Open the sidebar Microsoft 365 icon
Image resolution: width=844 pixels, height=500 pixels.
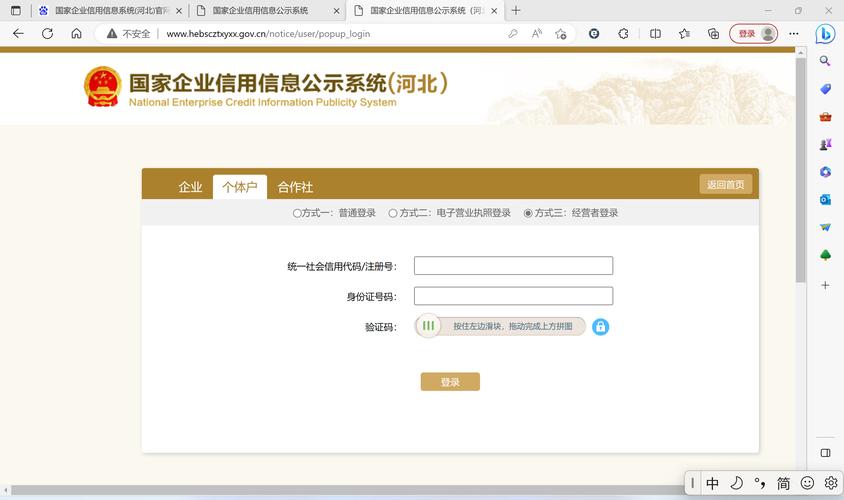pyautogui.click(x=825, y=172)
